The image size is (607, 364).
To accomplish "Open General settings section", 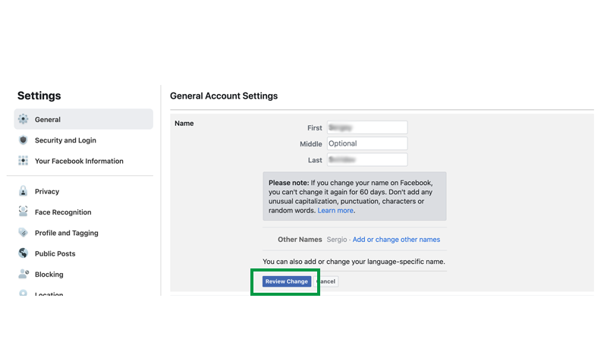I will [83, 119].
